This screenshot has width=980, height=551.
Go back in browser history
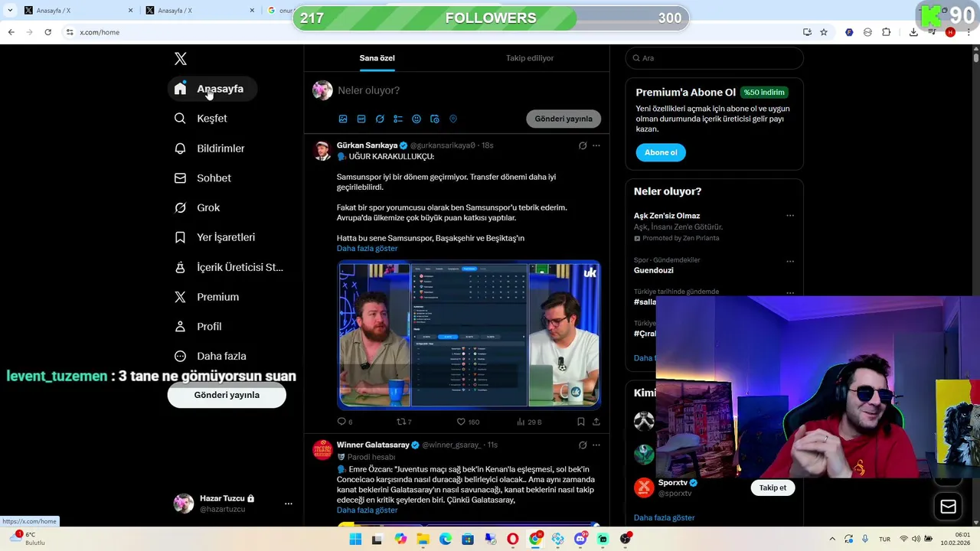point(11,32)
